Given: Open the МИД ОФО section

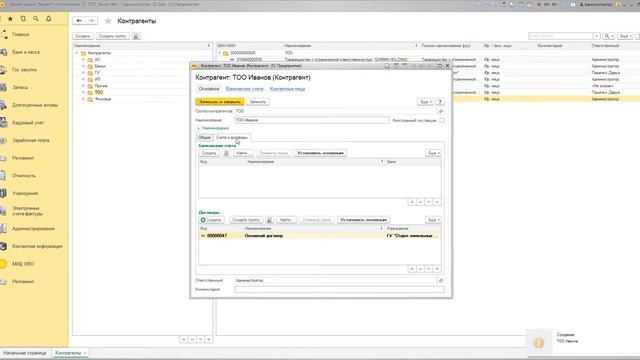Looking at the screenshot, I should tap(23, 264).
